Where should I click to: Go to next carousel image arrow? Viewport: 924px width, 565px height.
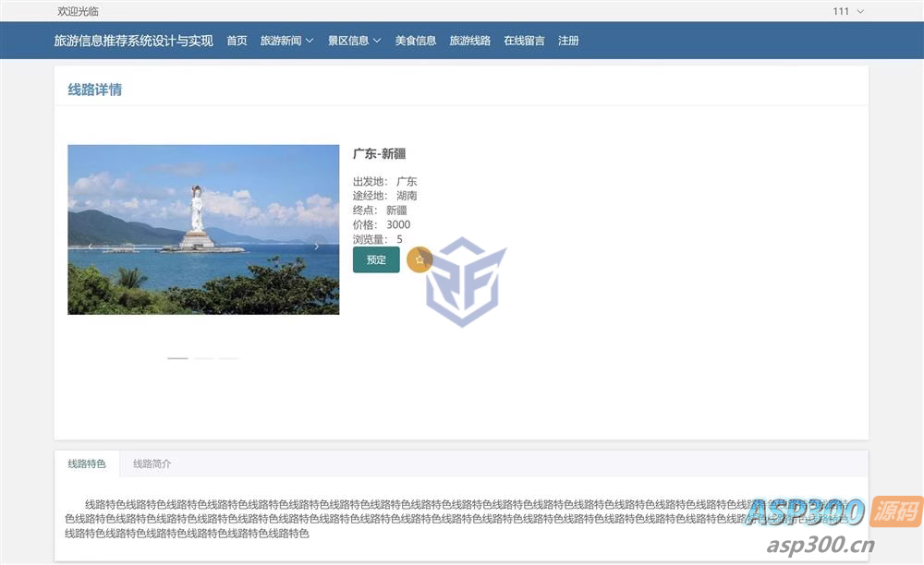coord(316,246)
